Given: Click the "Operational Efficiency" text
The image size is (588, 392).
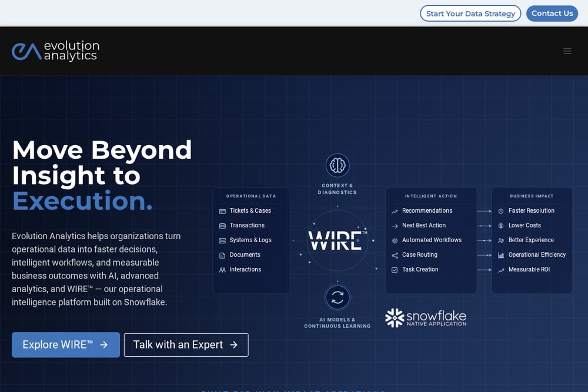Looking at the screenshot, I should (537, 254).
